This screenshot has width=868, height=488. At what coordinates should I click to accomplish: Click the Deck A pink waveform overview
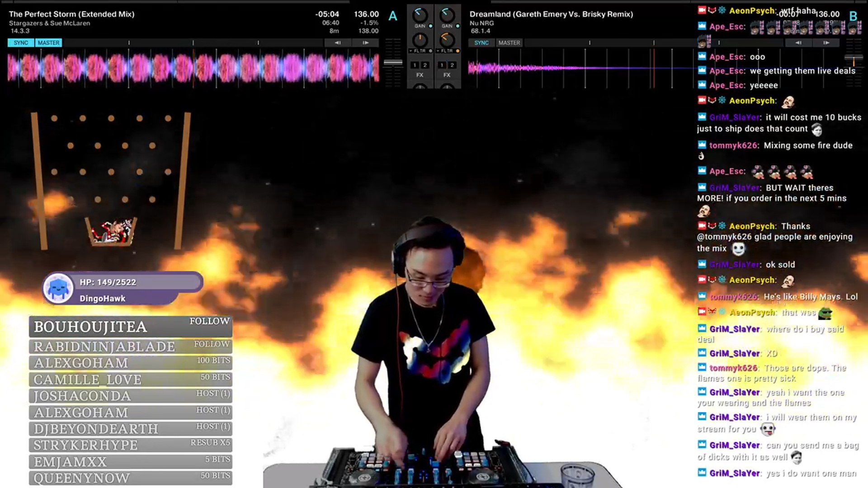(x=193, y=68)
